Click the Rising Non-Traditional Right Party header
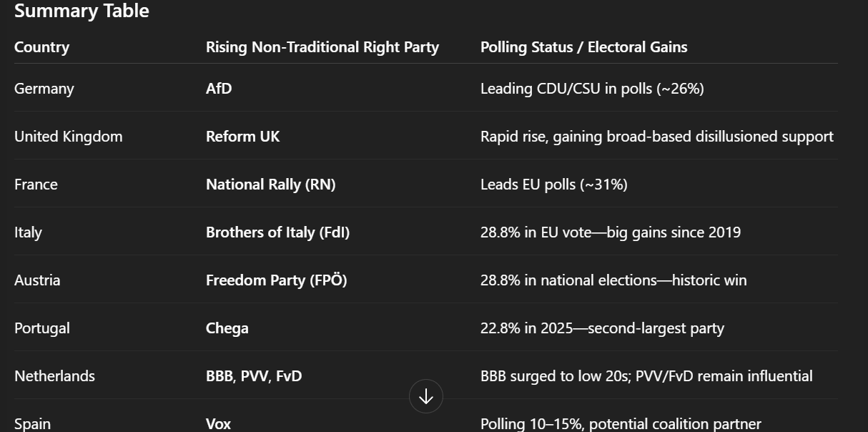This screenshot has height=432, width=868. click(x=322, y=47)
